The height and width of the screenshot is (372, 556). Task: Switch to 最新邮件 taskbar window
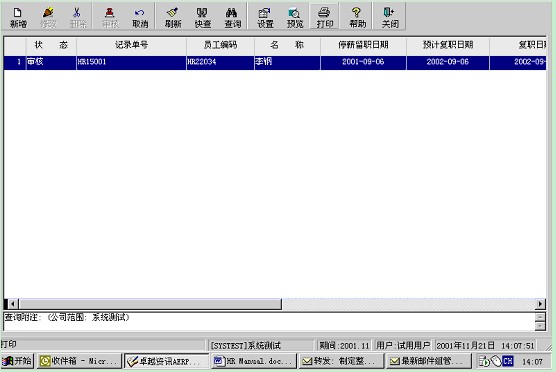(429, 361)
